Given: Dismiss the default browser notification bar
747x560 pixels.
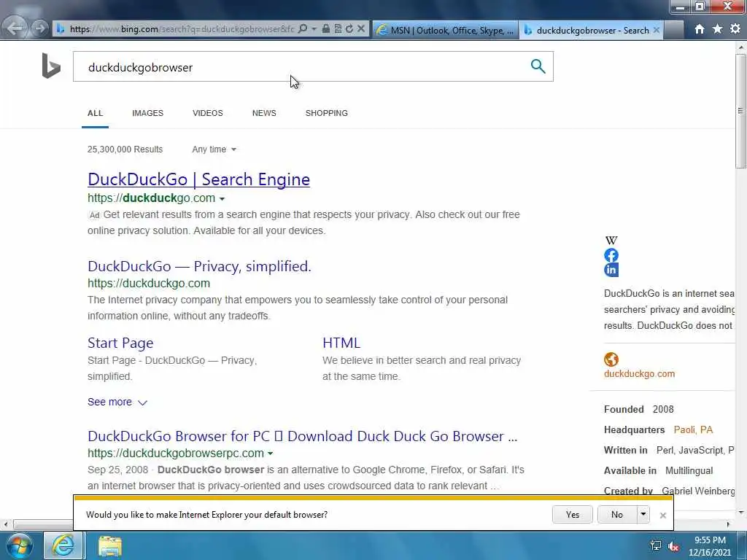Looking at the screenshot, I should (x=662, y=516).
